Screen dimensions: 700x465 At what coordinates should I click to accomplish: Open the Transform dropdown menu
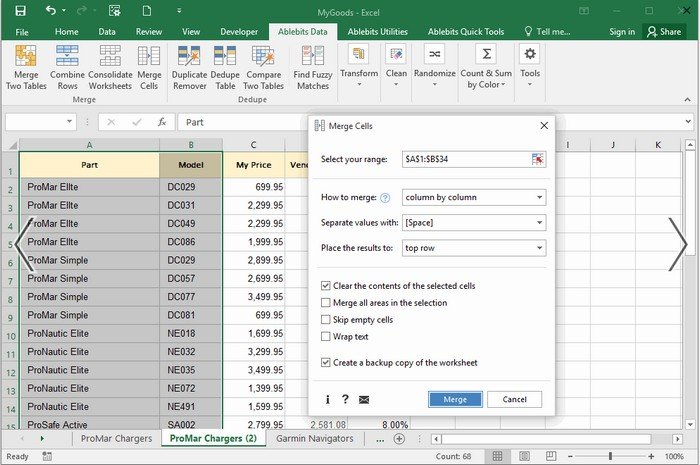click(359, 66)
